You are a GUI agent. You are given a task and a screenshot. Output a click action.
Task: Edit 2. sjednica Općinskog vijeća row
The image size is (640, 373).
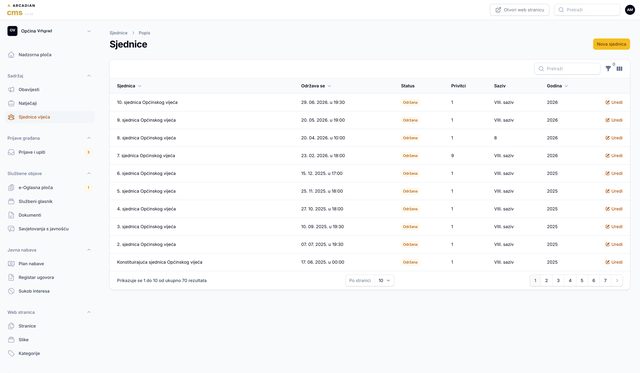(x=614, y=244)
